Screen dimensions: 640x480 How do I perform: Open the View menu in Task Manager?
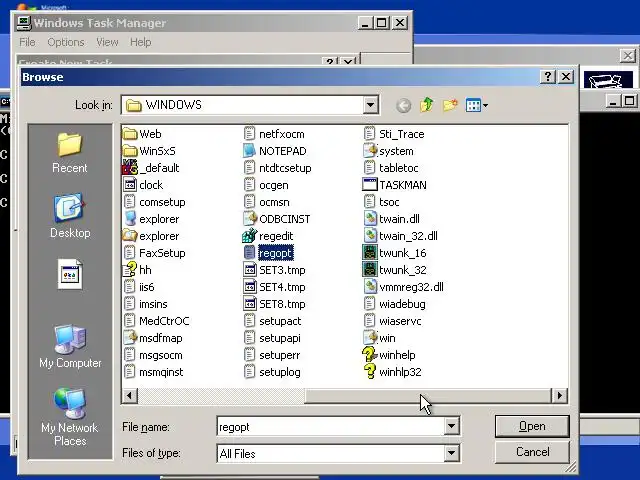pyautogui.click(x=107, y=42)
